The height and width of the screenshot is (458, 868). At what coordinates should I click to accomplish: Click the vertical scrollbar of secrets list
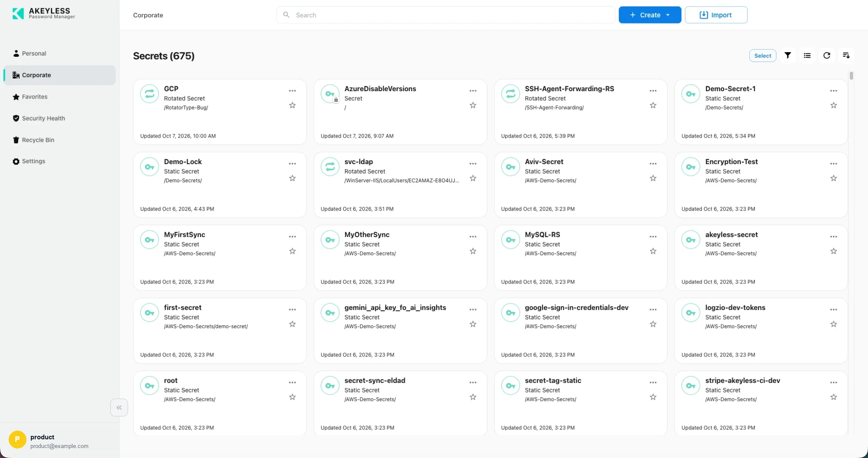point(852,76)
